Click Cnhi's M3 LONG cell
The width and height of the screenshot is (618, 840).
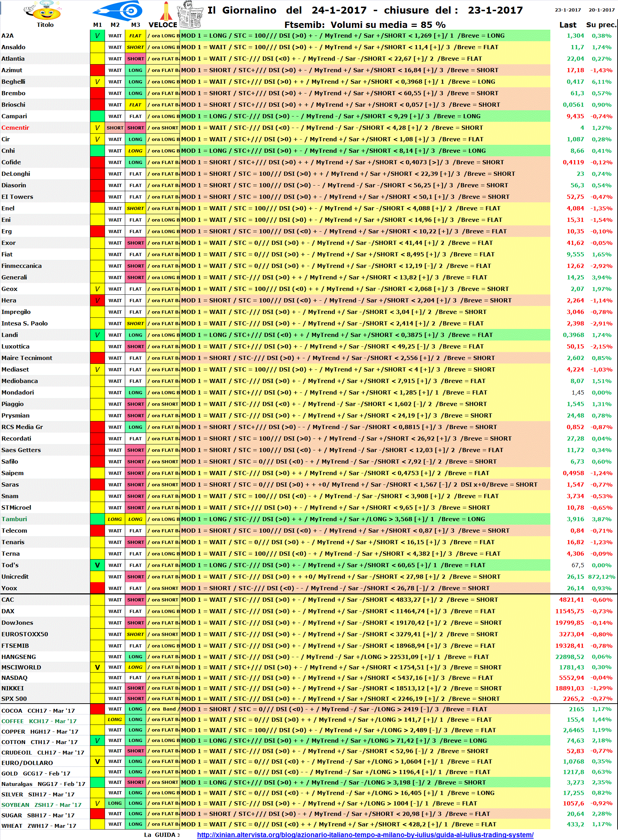135,151
